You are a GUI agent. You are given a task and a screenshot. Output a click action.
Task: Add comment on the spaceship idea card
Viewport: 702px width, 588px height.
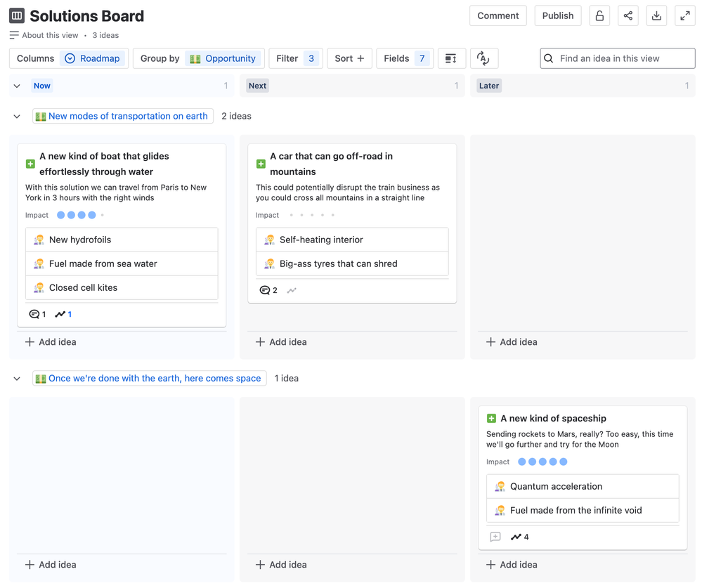[495, 537]
